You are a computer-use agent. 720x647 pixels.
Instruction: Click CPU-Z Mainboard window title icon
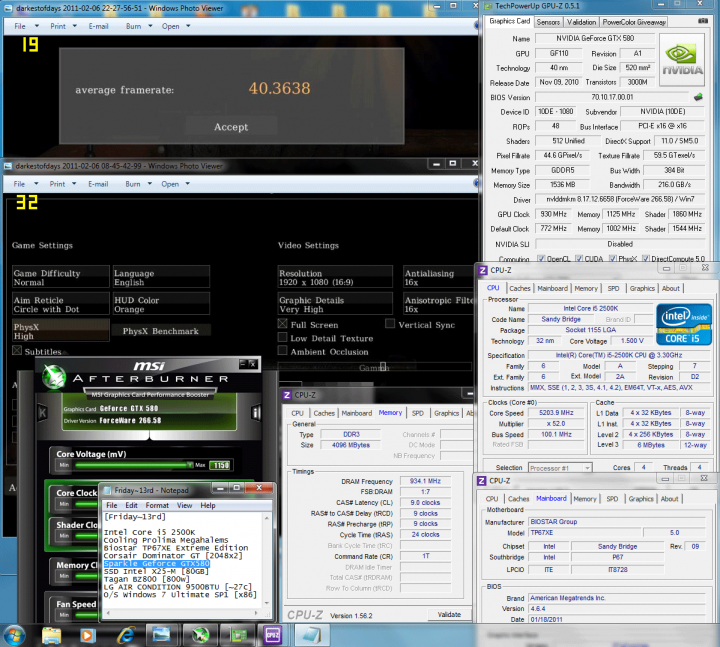coord(481,481)
